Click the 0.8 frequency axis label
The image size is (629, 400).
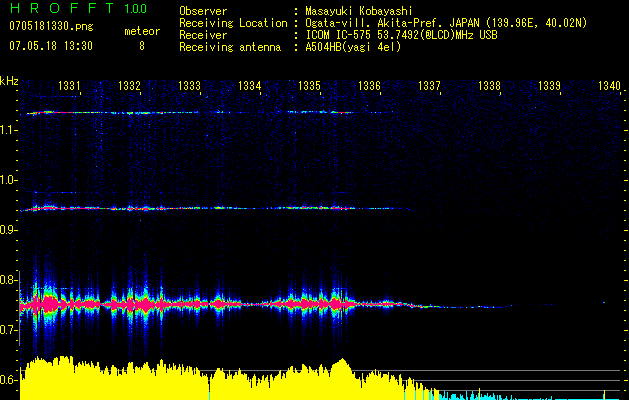(8, 280)
